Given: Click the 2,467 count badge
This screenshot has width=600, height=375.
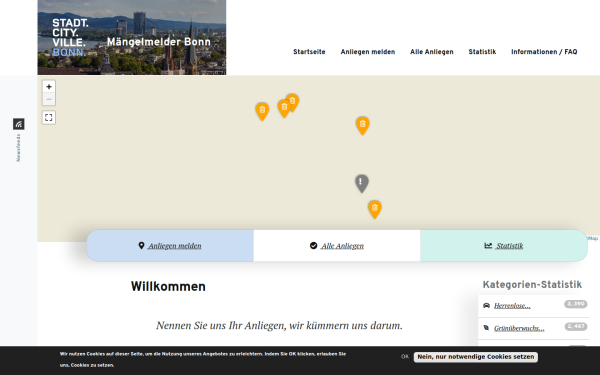Looking at the screenshot, I should (x=576, y=326).
